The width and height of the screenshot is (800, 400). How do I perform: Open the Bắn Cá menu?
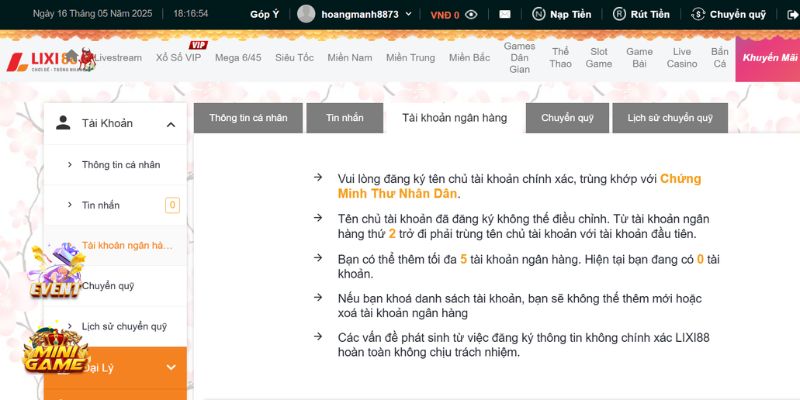719,58
